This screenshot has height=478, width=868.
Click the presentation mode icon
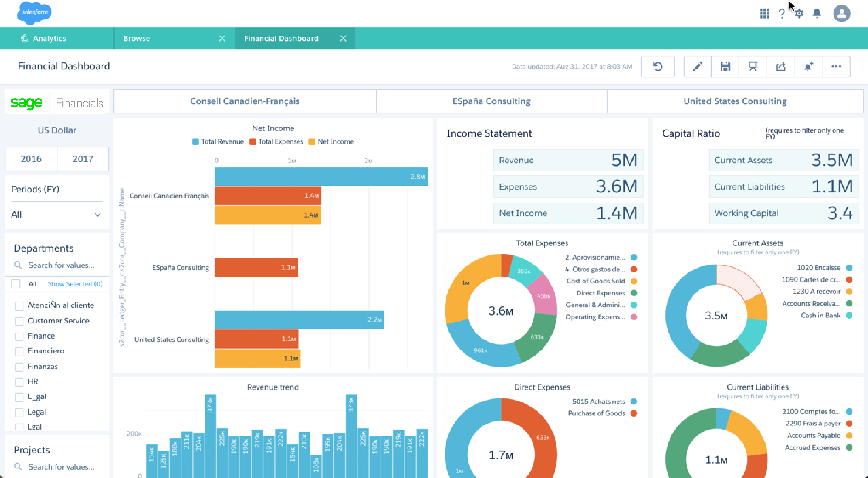pos(753,67)
